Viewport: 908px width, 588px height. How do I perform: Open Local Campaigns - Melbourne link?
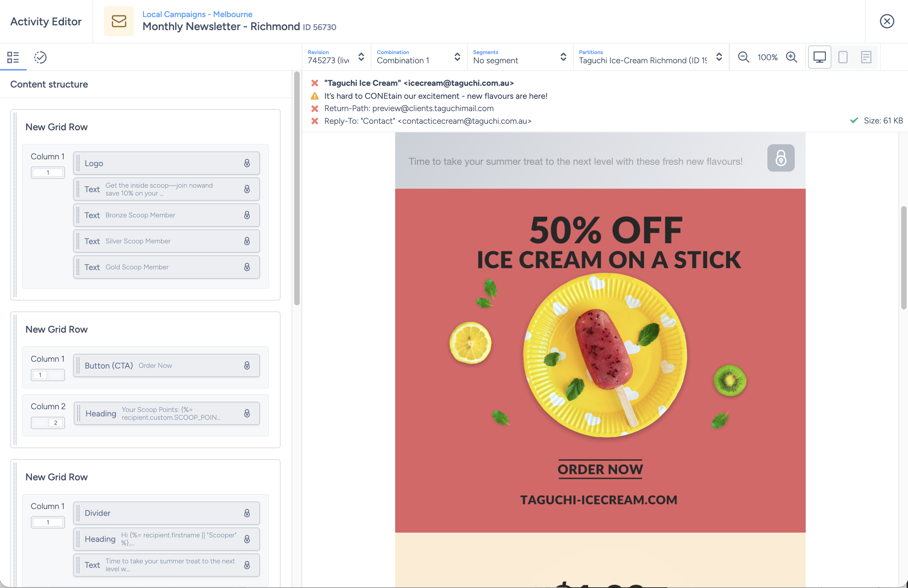pyautogui.click(x=197, y=14)
